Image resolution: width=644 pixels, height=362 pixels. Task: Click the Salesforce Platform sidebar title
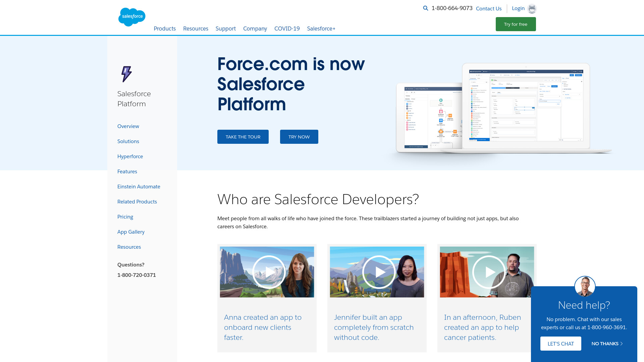[x=134, y=99]
